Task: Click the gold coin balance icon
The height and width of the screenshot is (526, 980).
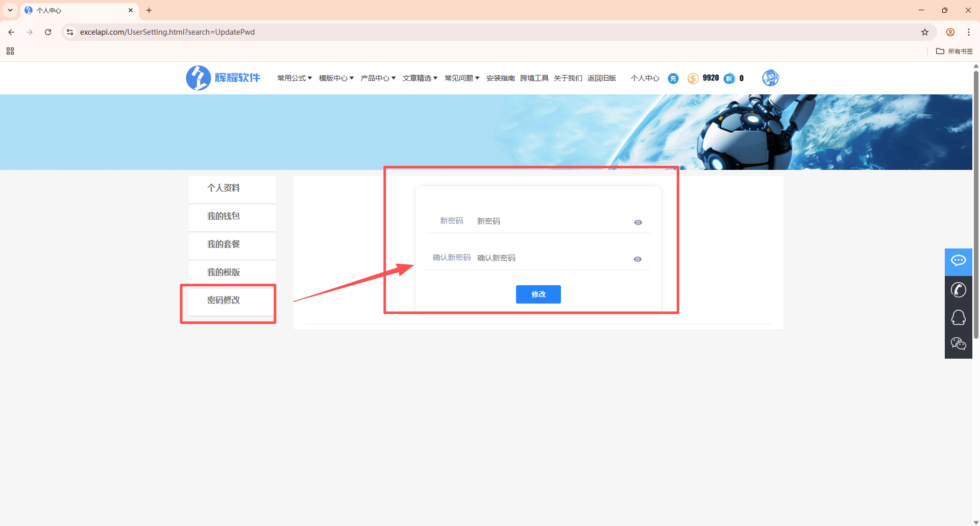Action: pyautogui.click(x=693, y=79)
